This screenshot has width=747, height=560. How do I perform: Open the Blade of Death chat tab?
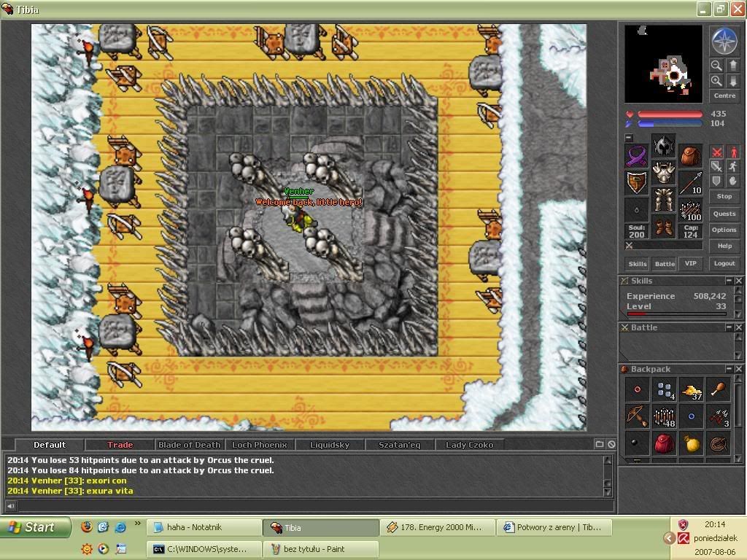pos(190,445)
